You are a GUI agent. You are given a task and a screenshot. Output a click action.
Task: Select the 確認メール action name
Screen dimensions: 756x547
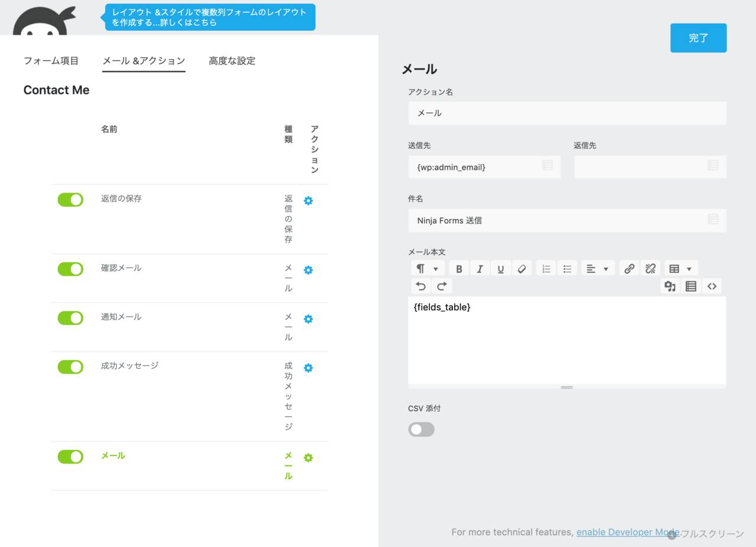pos(121,268)
